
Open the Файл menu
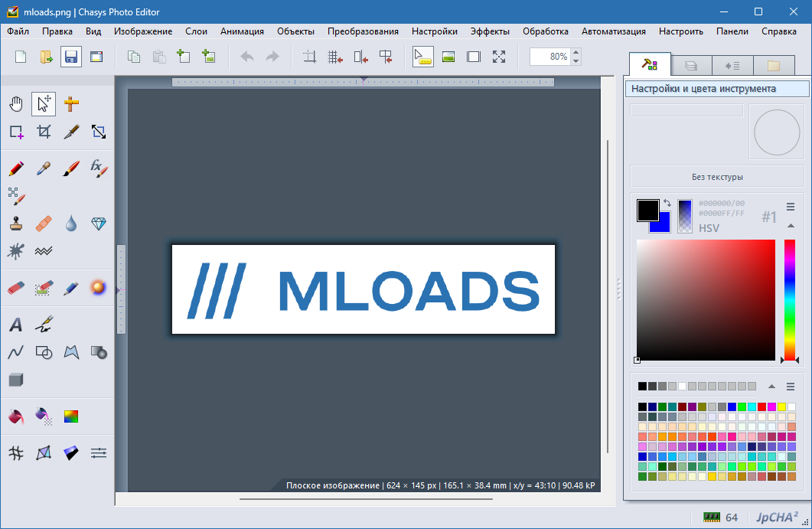tap(18, 31)
